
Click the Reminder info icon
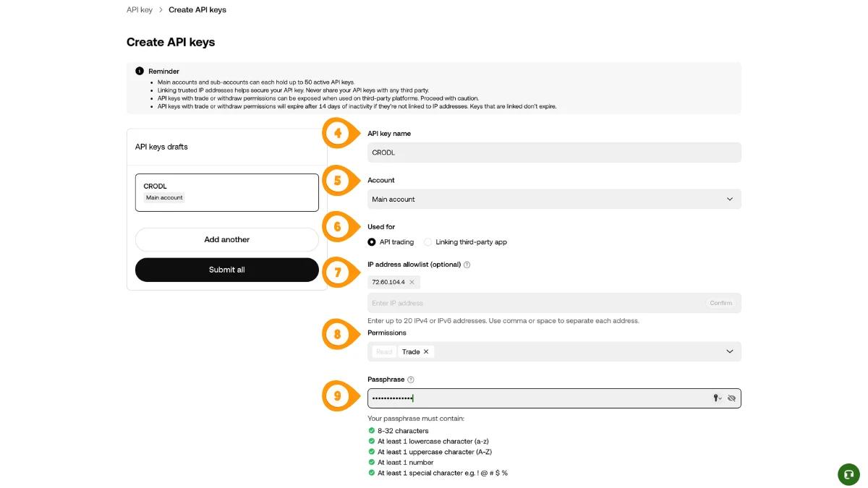click(140, 71)
